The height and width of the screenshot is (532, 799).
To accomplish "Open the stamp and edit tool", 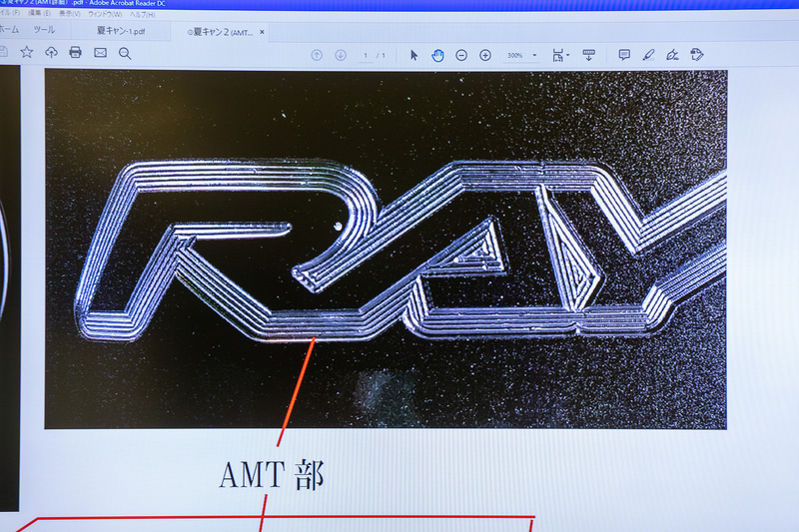I will [x=697, y=54].
